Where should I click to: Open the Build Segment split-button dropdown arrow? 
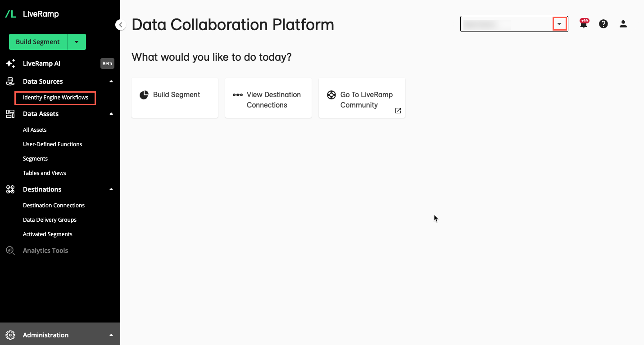point(77,41)
